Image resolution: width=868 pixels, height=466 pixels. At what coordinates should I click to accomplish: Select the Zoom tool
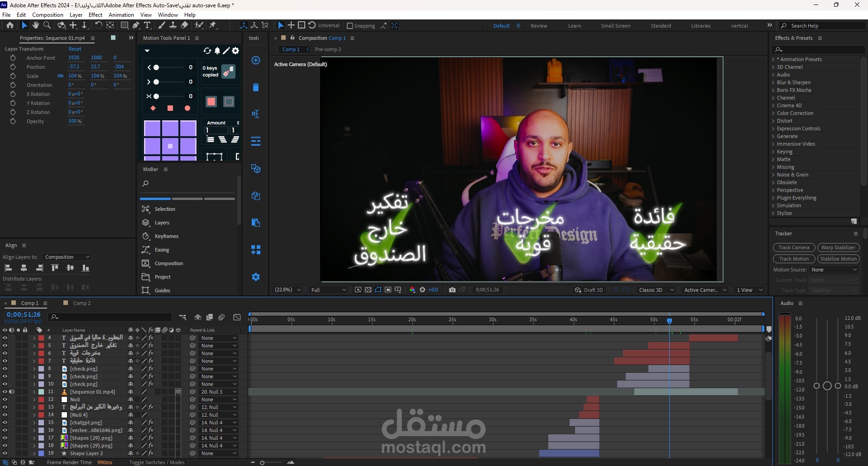[47, 25]
